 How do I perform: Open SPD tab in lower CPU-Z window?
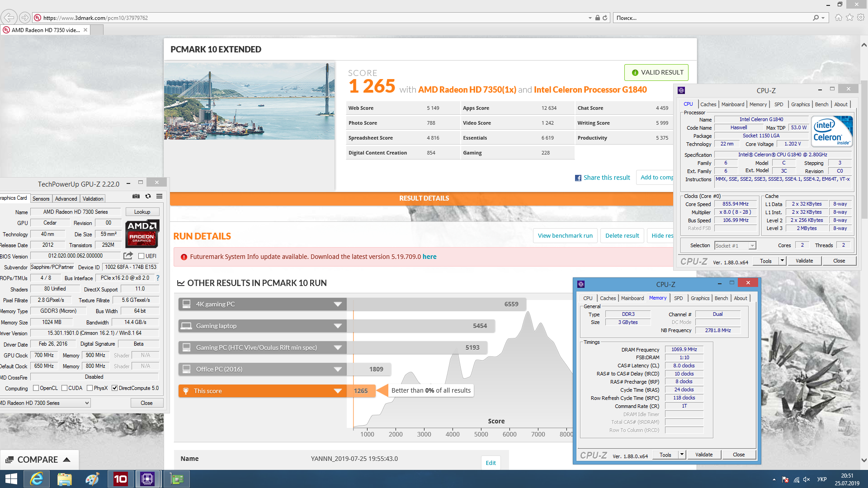tap(678, 298)
